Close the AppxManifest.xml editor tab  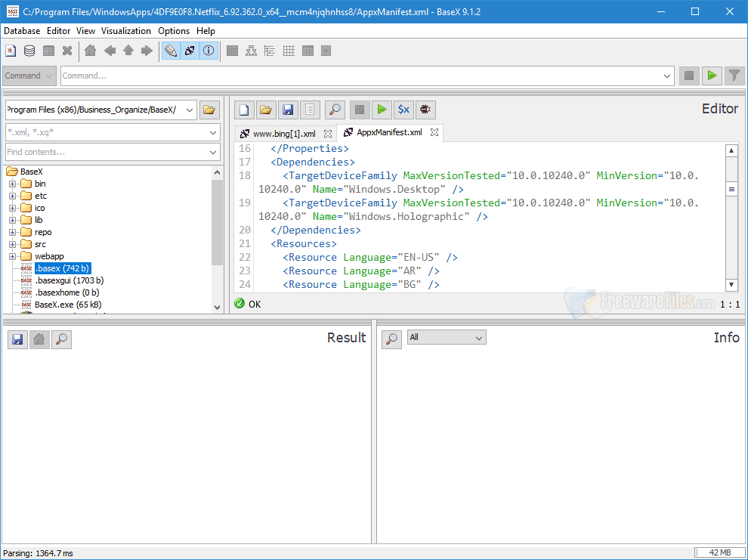[x=434, y=132]
